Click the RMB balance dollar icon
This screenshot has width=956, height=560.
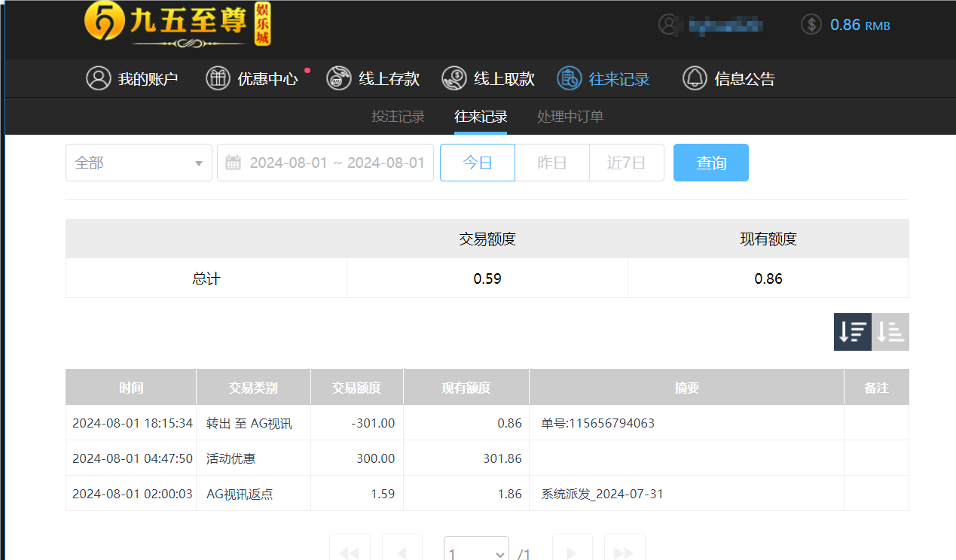click(811, 24)
